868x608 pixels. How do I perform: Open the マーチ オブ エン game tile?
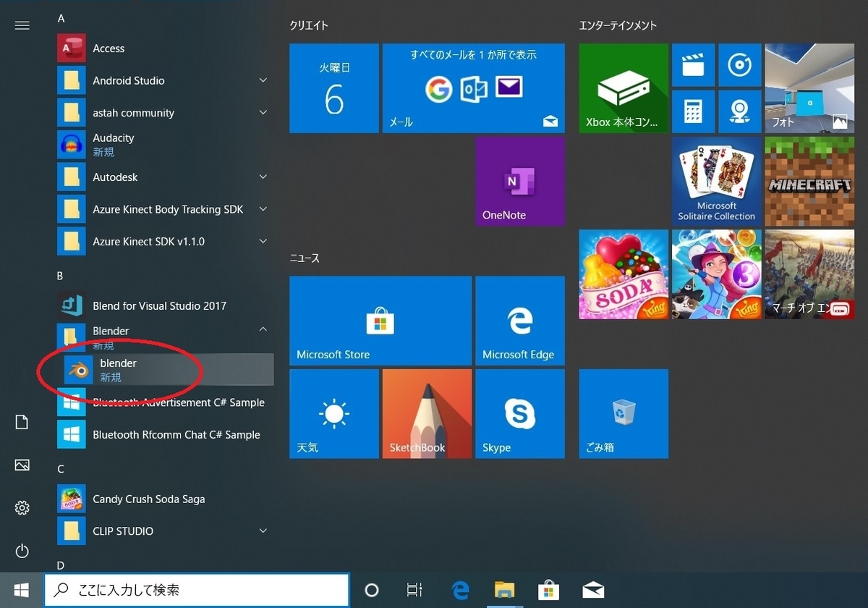[x=809, y=274]
